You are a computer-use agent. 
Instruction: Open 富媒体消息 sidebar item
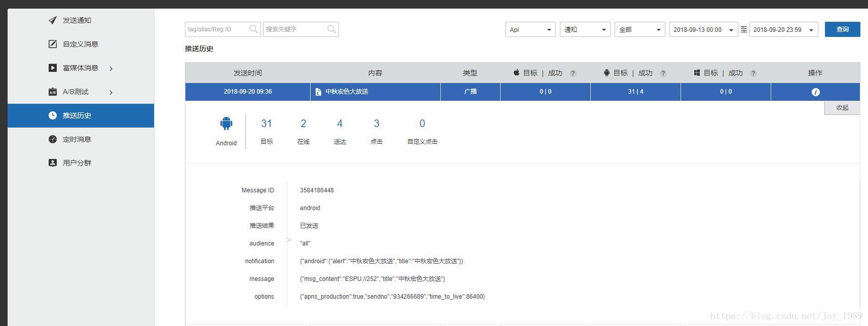81,68
